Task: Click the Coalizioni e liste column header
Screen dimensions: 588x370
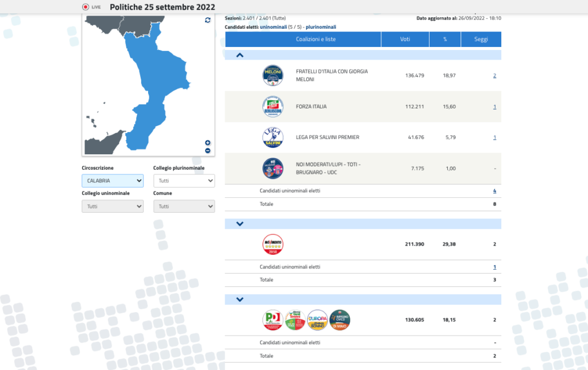Action: [303, 40]
